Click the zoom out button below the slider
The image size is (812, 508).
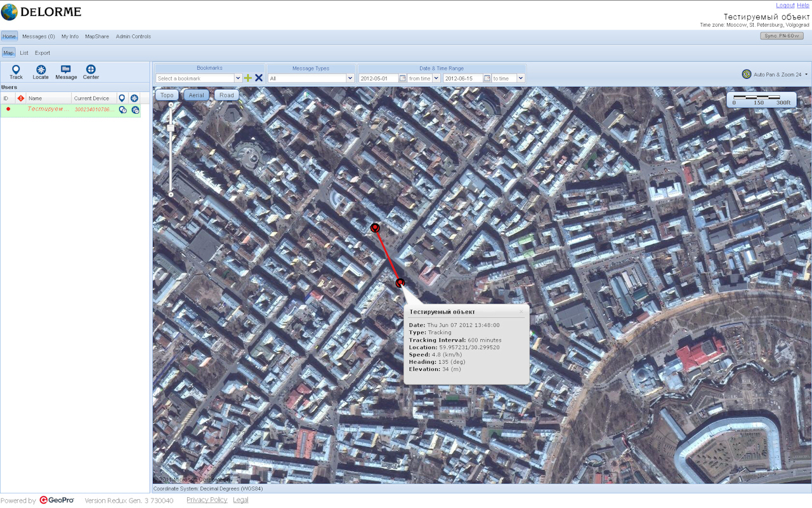171,194
